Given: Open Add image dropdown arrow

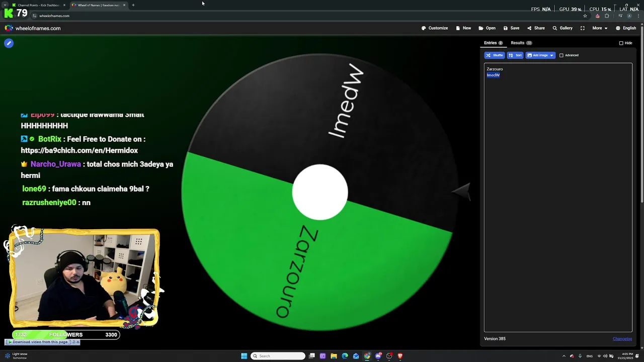Looking at the screenshot, I should click(551, 55).
